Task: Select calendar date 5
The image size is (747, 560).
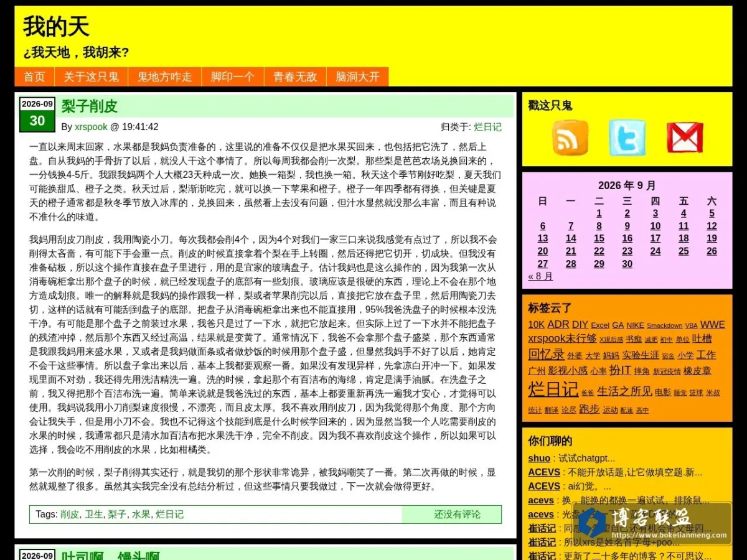Action: (x=712, y=213)
